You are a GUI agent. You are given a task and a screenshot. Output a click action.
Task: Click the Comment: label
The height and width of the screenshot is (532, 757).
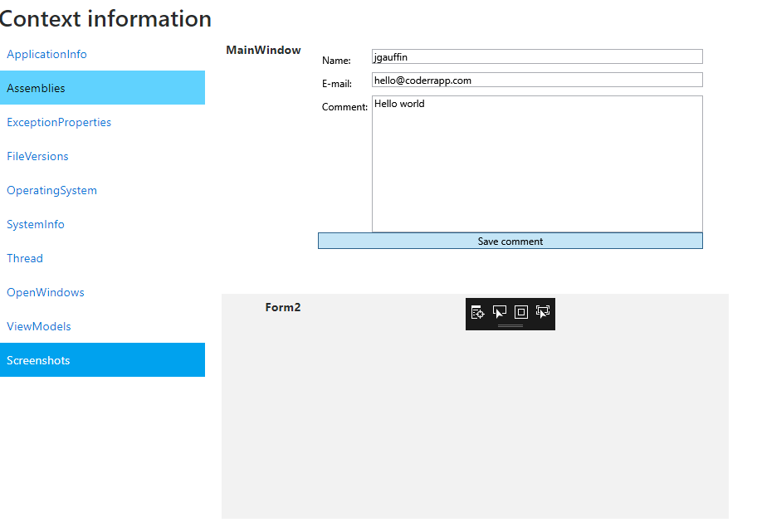344,107
